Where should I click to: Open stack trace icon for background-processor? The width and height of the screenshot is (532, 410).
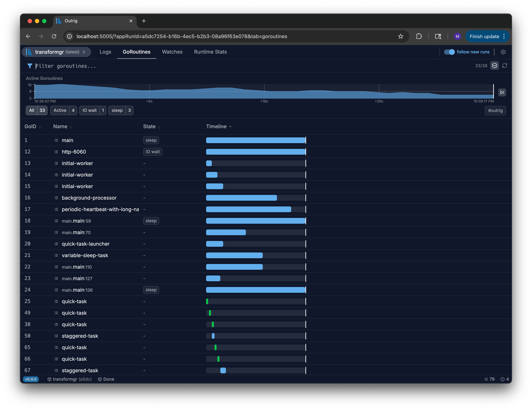(x=56, y=198)
